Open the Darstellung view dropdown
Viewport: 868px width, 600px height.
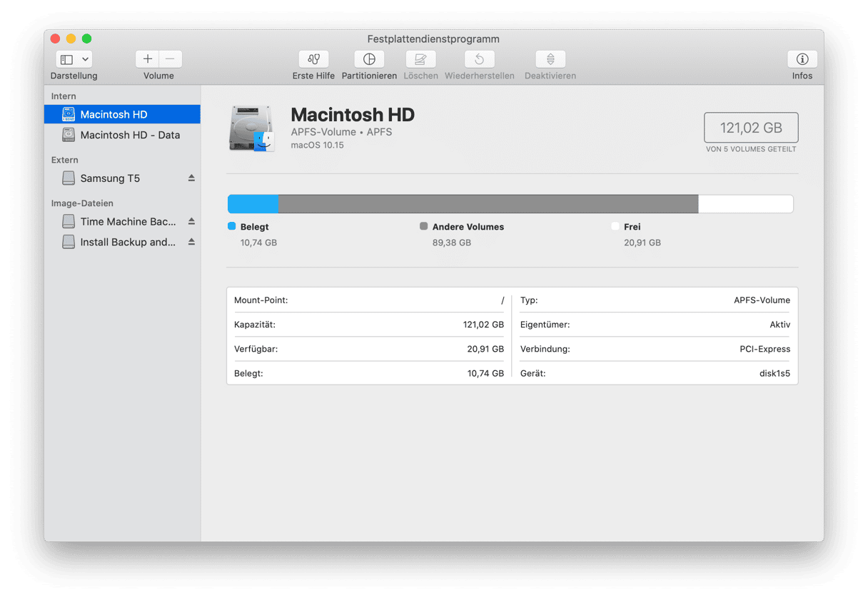(74, 59)
